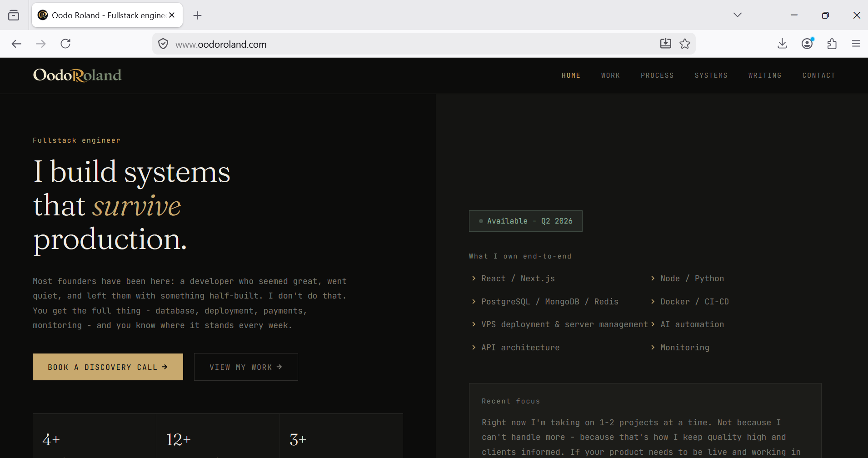The width and height of the screenshot is (868, 458).
Task: Open a new tab with plus icon
Action: point(197,15)
